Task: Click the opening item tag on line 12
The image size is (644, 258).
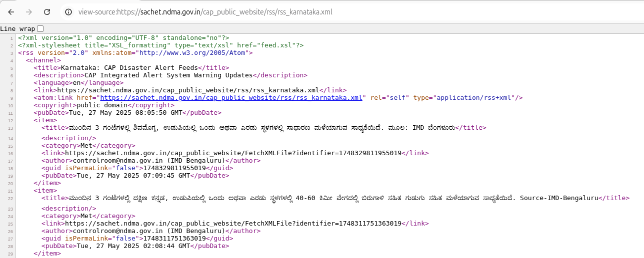Action: (45, 120)
